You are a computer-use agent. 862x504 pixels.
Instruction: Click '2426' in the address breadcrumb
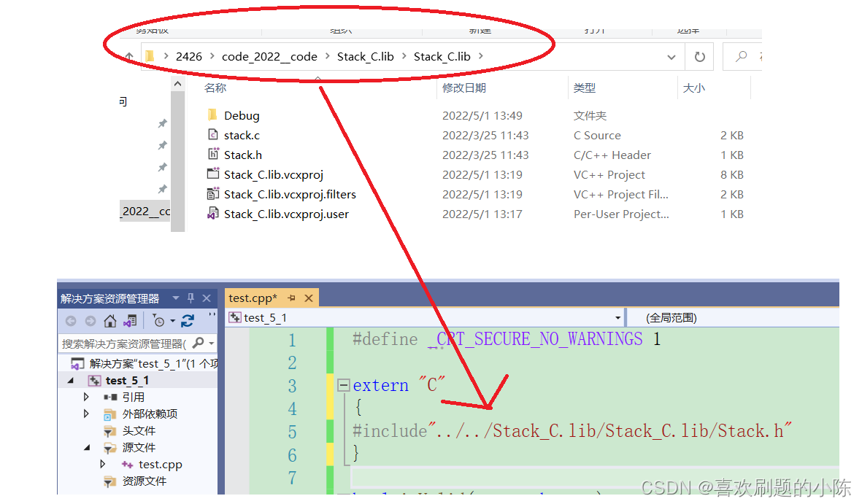(x=188, y=57)
